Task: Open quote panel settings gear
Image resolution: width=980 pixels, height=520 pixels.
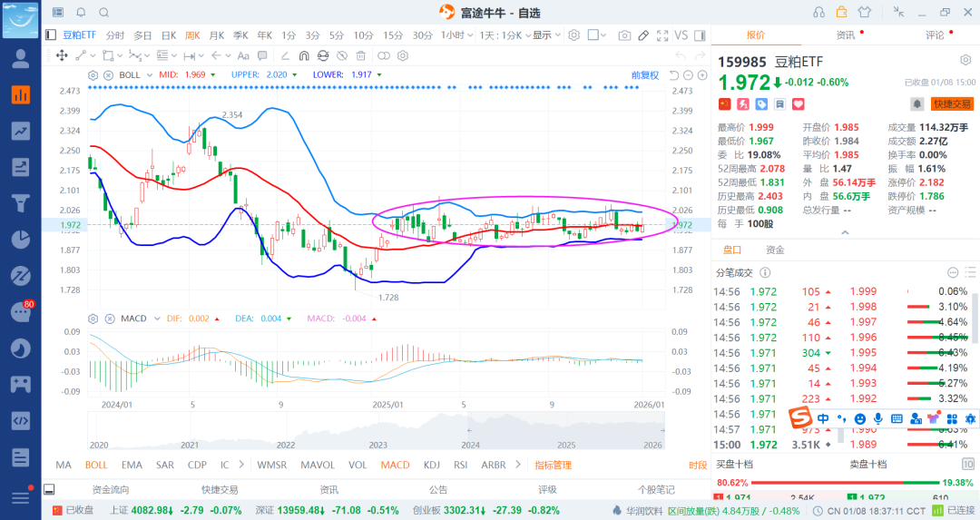Action: 965,61
